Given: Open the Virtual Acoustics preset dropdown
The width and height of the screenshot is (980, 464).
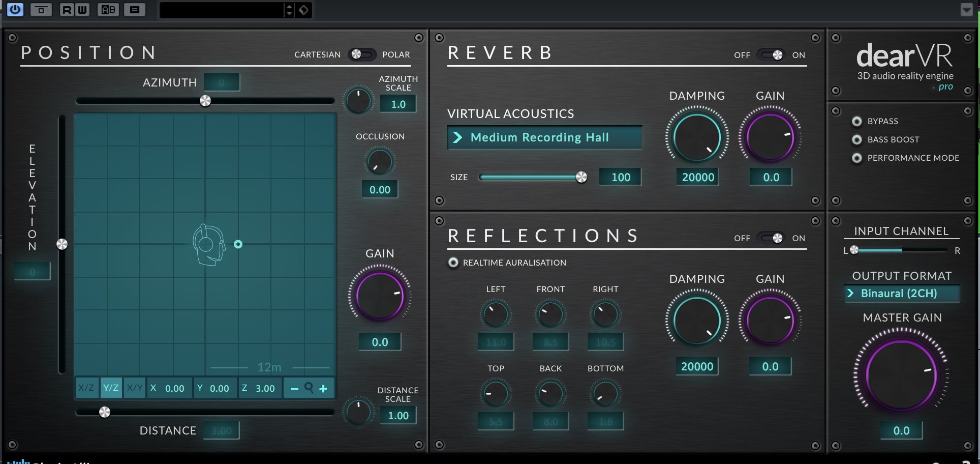Looking at the screenshot, I should [x=544, y=137].
